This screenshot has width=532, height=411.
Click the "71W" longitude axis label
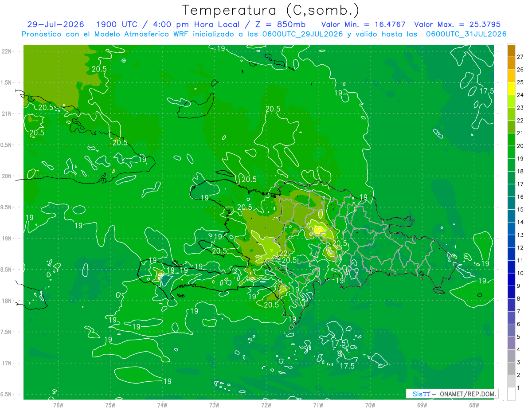pyautogui.click(x=318, y=405)
